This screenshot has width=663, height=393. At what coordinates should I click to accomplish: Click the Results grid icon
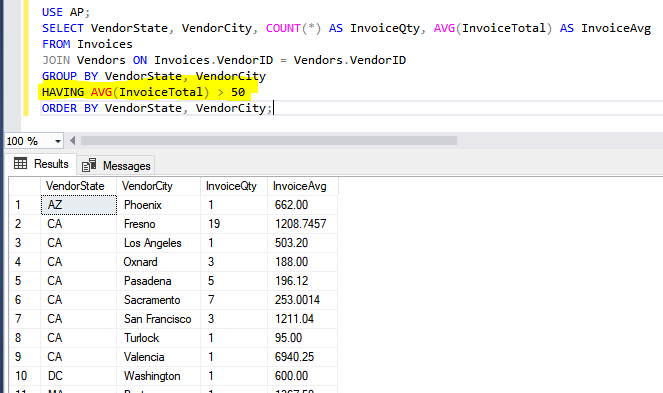pos(20,163)
